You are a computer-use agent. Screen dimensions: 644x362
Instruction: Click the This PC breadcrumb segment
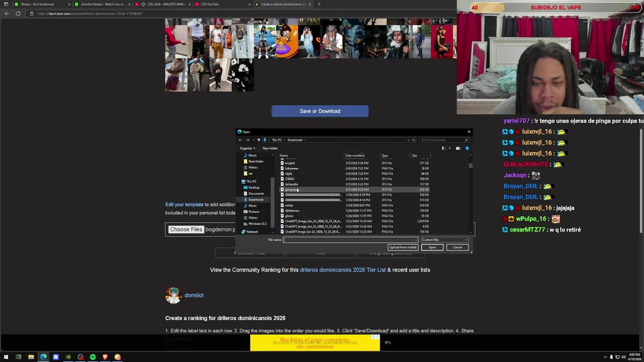pos(277,140)
